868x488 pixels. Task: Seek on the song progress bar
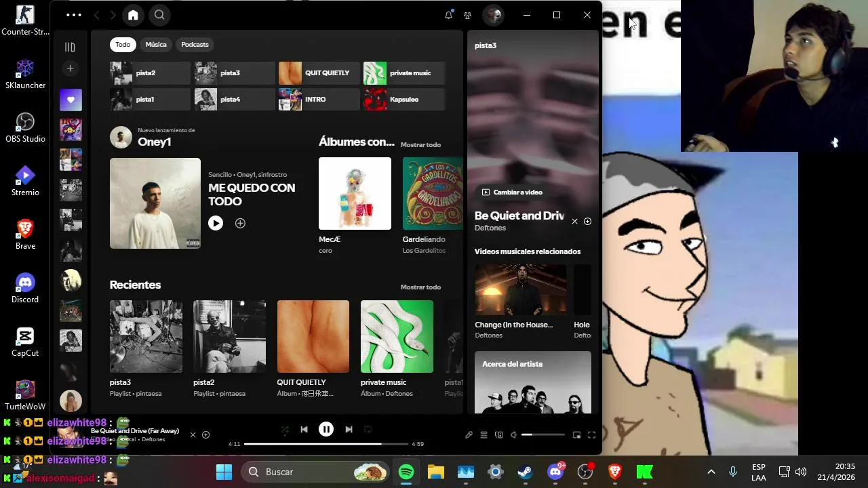click(325, 444)
